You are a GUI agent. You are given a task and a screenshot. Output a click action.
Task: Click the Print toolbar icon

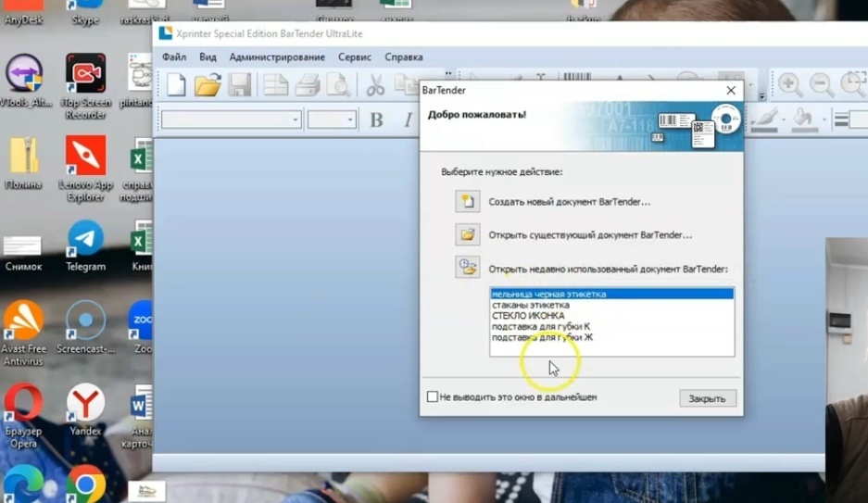click(308, 85)
